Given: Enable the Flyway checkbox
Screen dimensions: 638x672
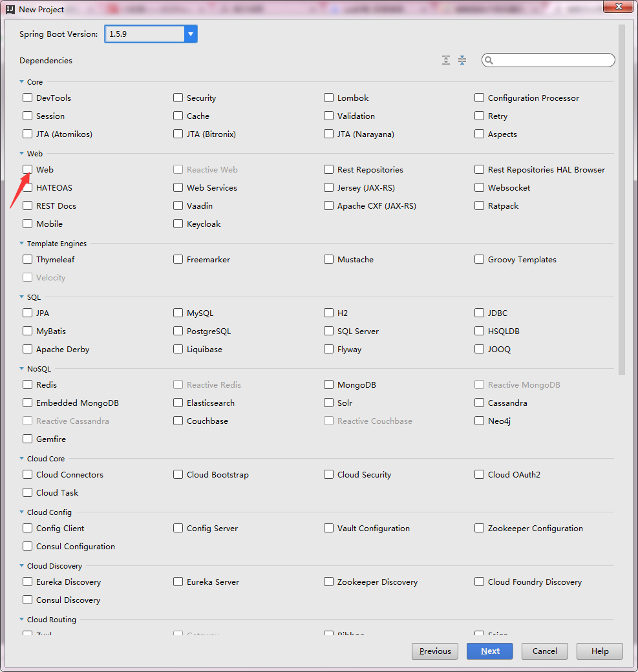Looking at the screenshot, I should (x=328, y=349).
